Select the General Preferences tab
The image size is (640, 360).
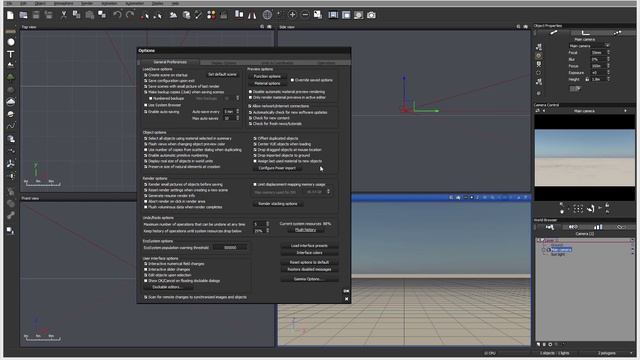click(x=170, y=62)
